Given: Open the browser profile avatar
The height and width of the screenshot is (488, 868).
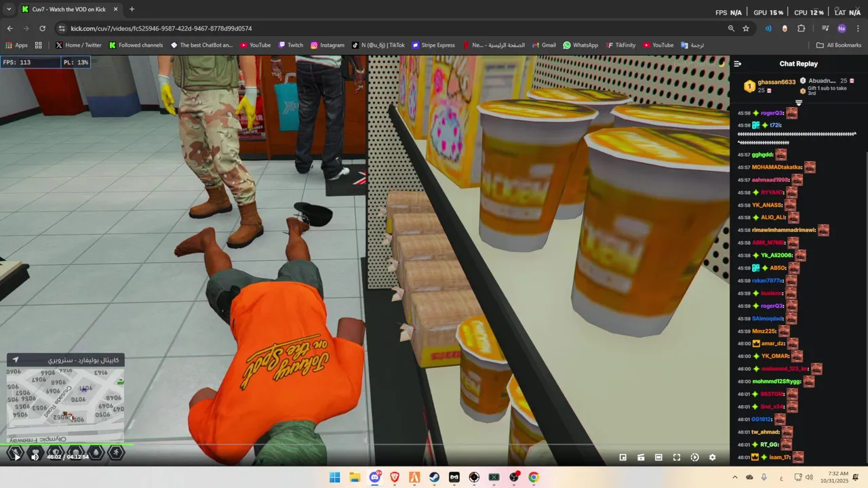Looking at the screenshot, I should click(x=842, y=28).
